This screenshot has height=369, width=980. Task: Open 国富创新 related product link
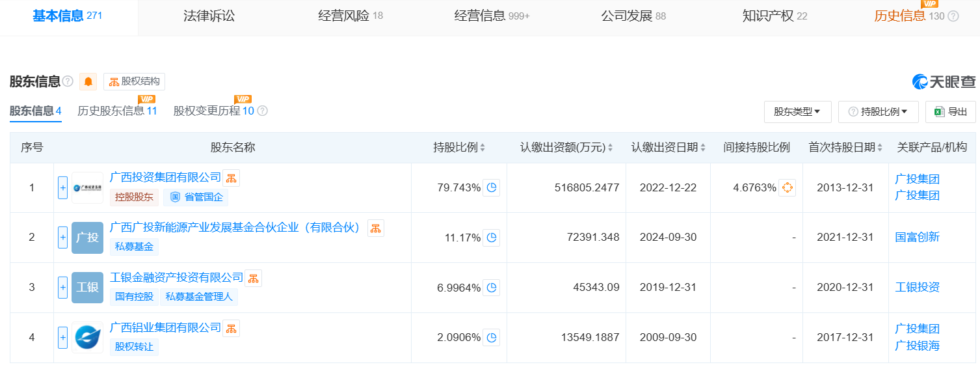(918, 238)
